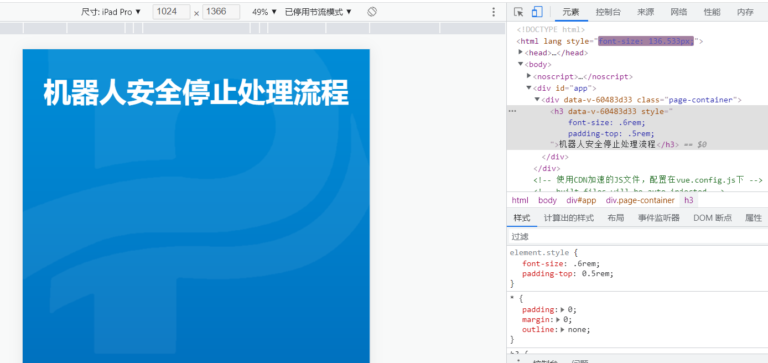Open the 属性 tab
The image size is (768, 363).
coord(753,218)
